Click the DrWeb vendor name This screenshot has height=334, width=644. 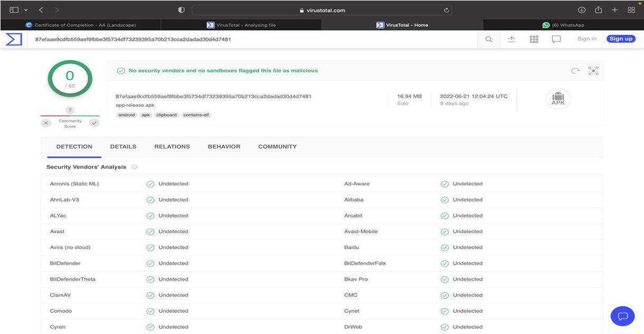coord(353,327)
